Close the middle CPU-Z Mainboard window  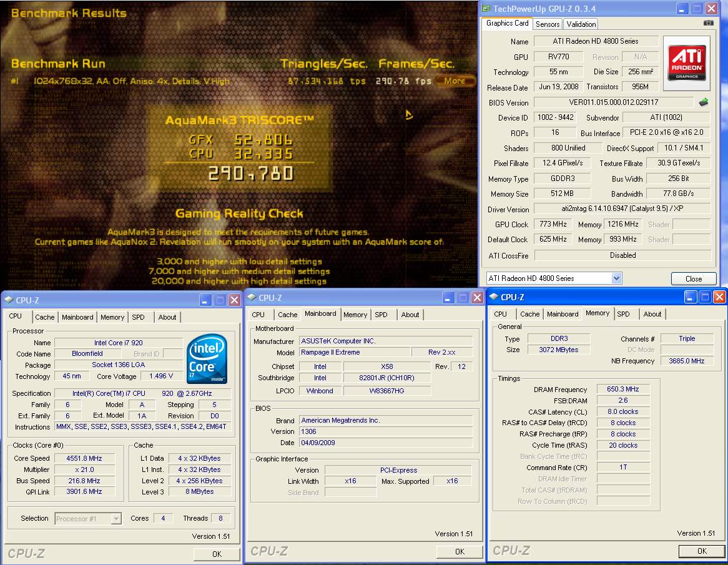pos(477,298)
